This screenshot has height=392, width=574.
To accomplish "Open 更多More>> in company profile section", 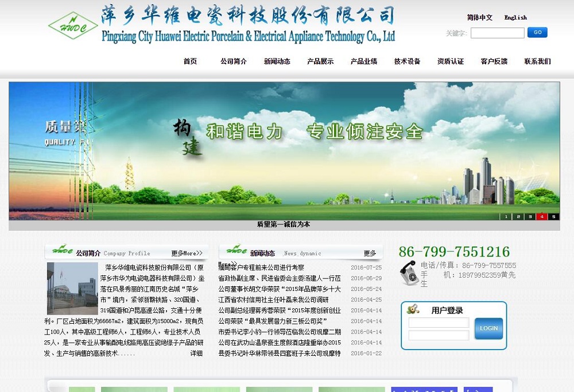I will [x=187, y=253].
